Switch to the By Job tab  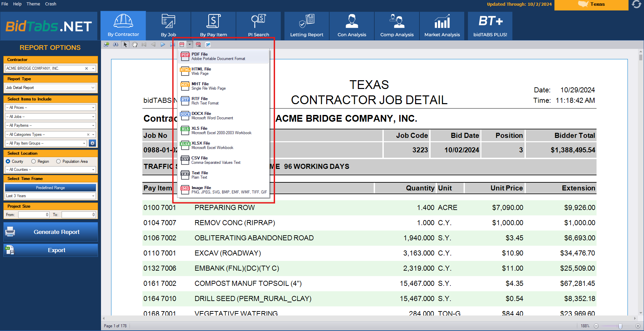click(x=168, y=26)
